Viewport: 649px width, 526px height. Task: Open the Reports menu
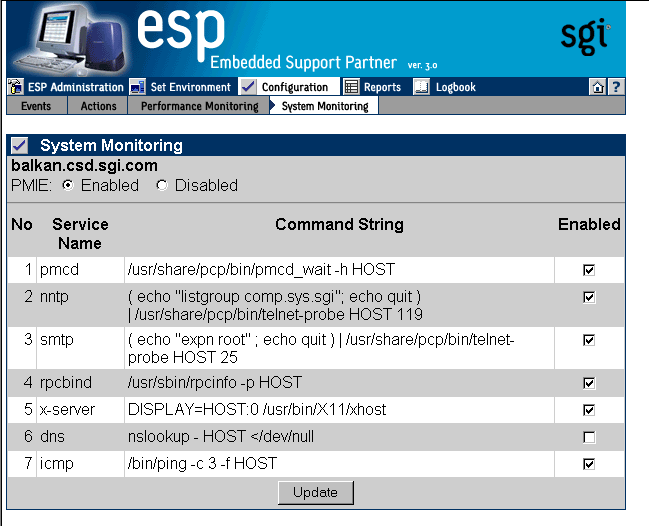click(x=382, y=87)
